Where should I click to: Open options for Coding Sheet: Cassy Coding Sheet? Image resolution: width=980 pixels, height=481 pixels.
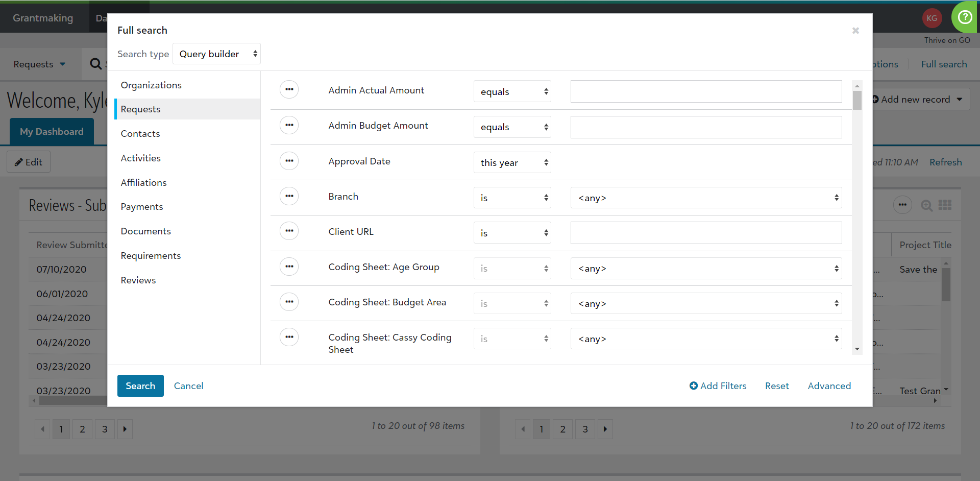289,337
